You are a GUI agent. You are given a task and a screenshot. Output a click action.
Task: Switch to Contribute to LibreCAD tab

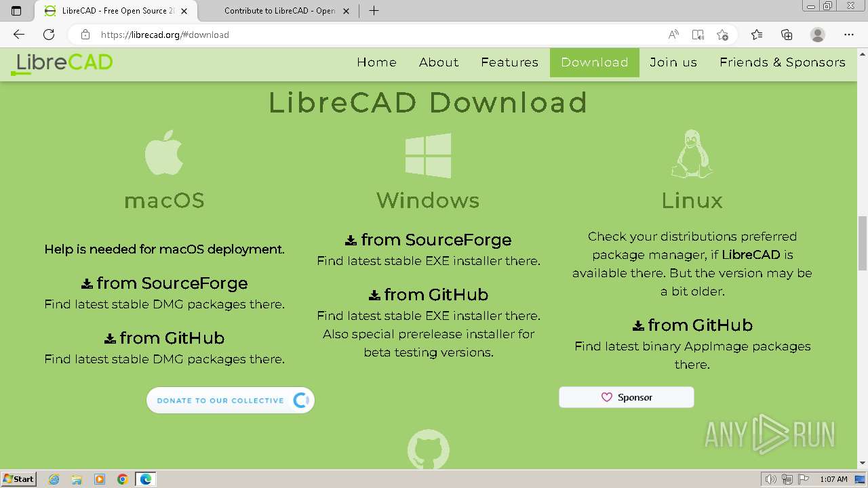click(x=278, y=11)
